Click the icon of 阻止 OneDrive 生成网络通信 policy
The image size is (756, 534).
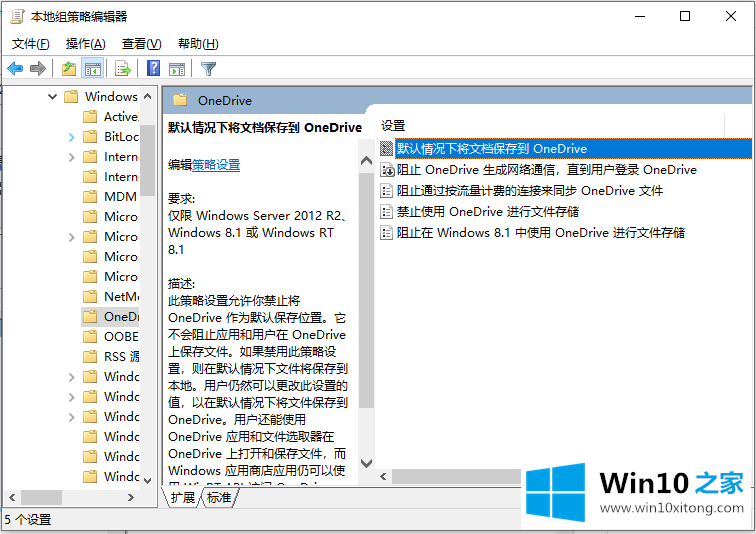coord(387,170)
